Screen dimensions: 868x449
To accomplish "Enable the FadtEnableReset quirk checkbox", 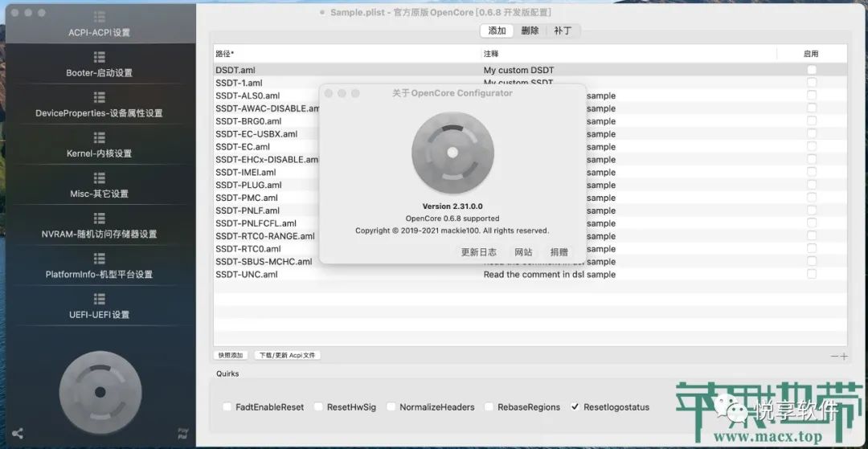I will (227, 407).
